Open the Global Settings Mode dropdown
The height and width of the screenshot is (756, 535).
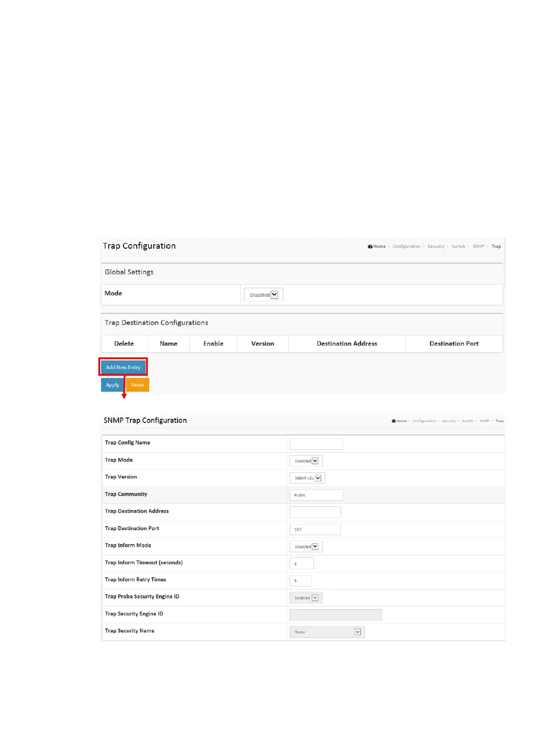click(x=264, y=295)
